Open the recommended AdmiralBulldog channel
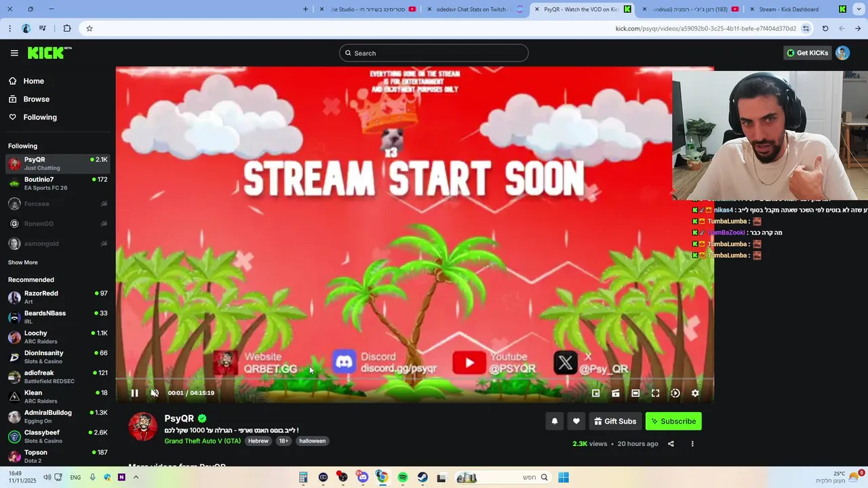Viewport: 868px width, 488px height. click(58, 416)
